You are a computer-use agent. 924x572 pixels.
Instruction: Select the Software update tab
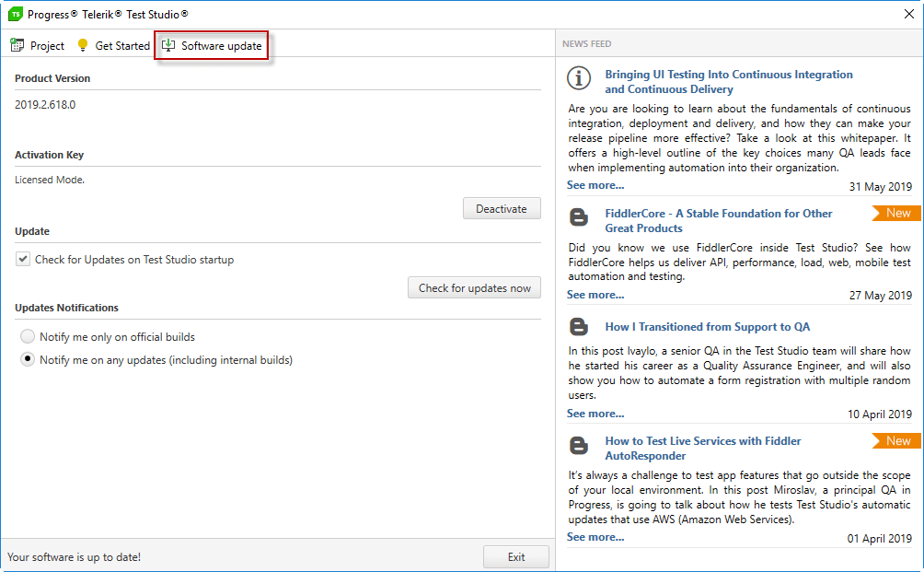point(212,45)
